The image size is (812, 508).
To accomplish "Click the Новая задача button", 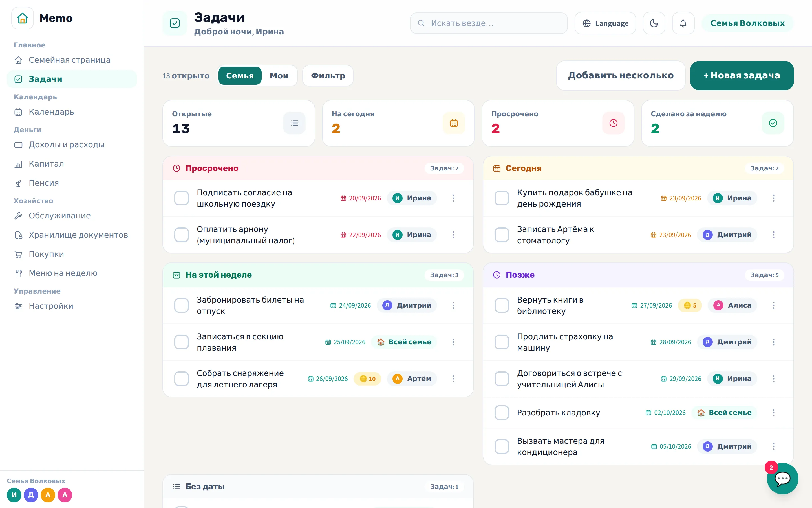I will coord(742,76).
